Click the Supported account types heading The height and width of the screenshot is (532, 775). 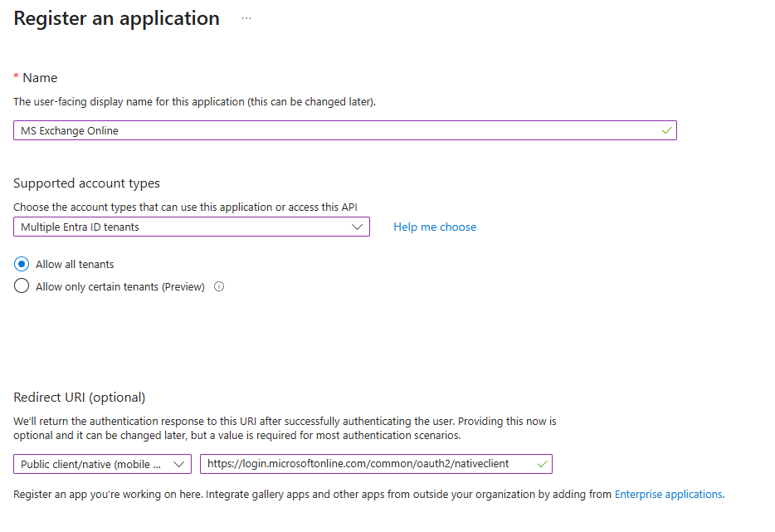pos(86,183)
